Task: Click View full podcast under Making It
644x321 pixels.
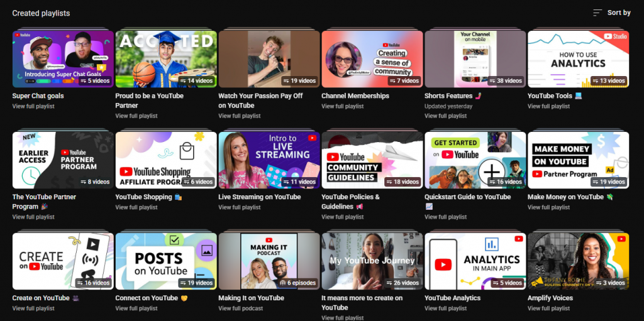Action: [x=241, y=308]
